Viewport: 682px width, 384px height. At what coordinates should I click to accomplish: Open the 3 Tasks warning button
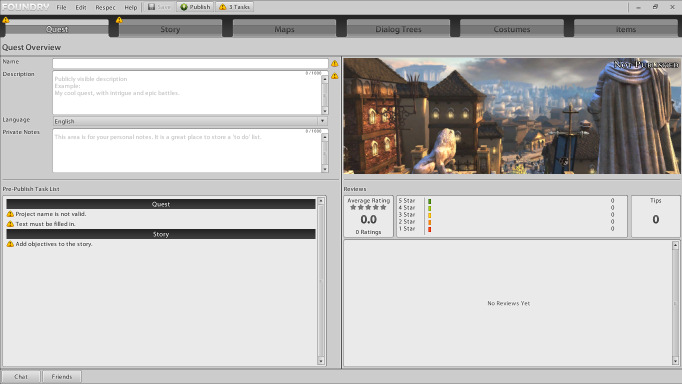(x=234, y=7)
